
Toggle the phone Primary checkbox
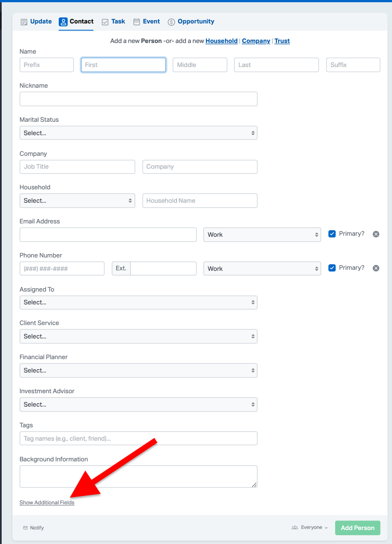[332, 268]
